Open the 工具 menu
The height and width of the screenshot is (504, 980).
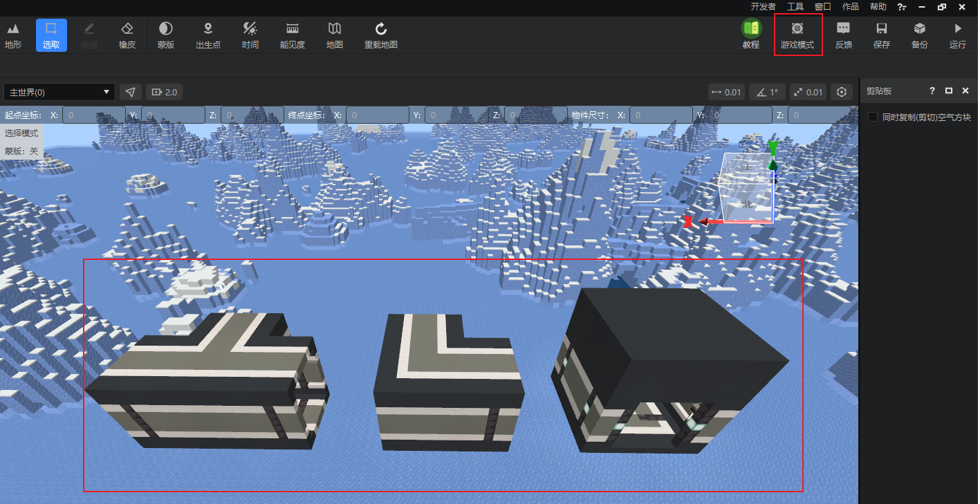[795, 6]
